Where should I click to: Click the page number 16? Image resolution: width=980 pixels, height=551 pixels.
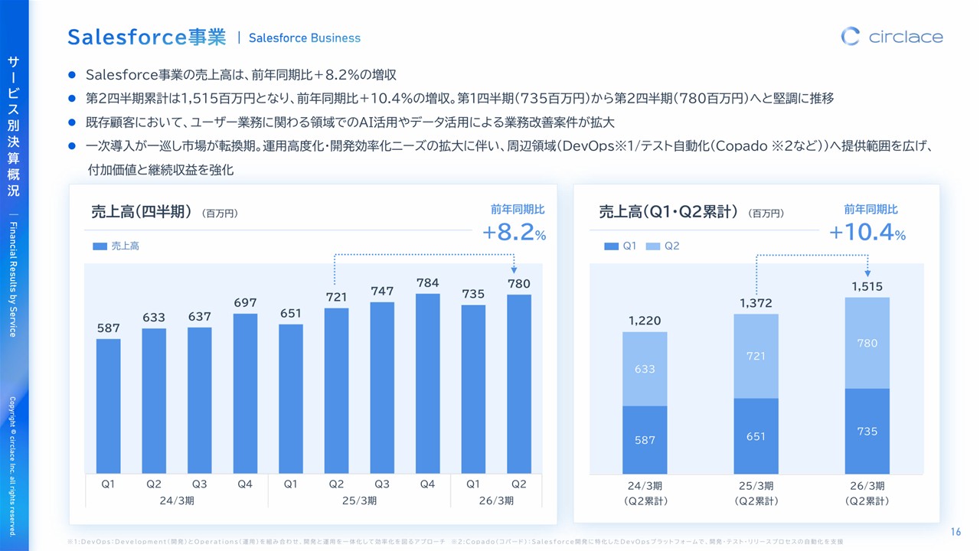click(x=955, y=532)
